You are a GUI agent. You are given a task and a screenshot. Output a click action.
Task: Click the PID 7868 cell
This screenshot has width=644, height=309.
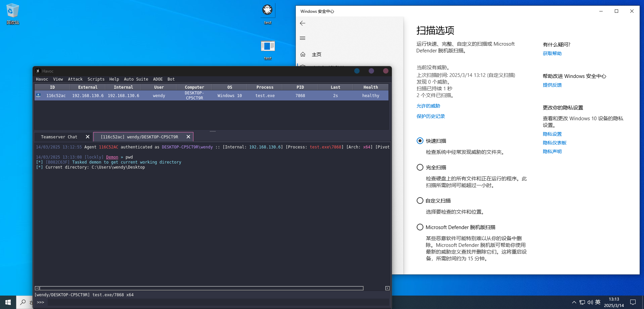(x=300, y=96)
